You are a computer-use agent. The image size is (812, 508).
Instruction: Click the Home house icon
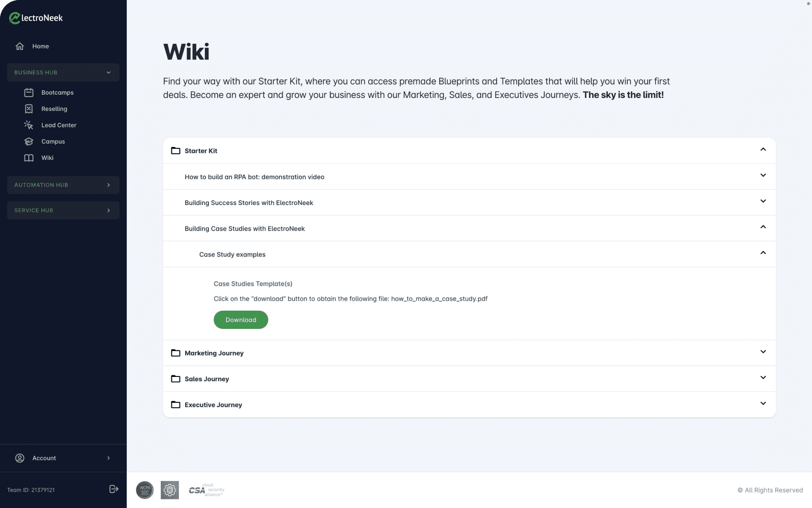[20, 46]
